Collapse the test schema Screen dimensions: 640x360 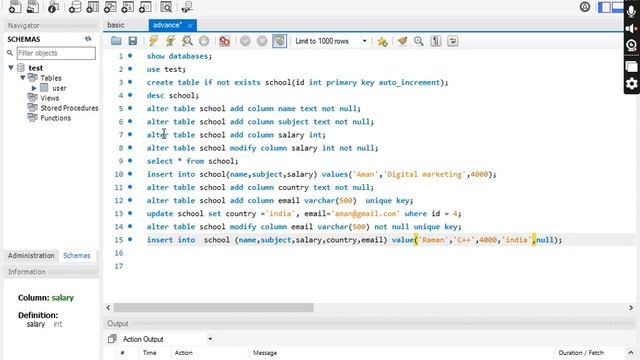(x=11, y=67)
